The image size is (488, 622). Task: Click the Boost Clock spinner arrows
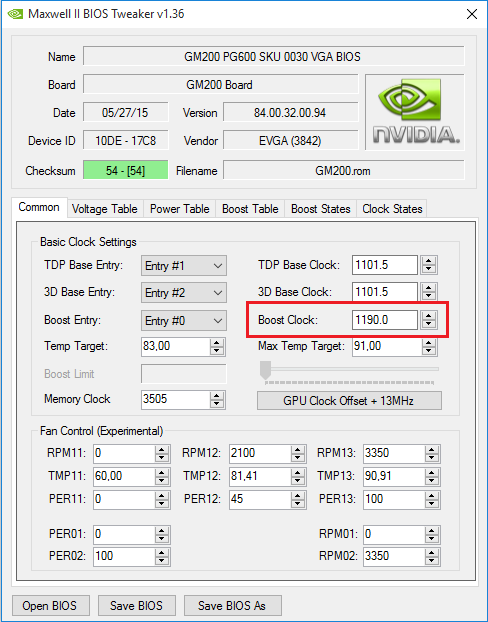[428, 320]
